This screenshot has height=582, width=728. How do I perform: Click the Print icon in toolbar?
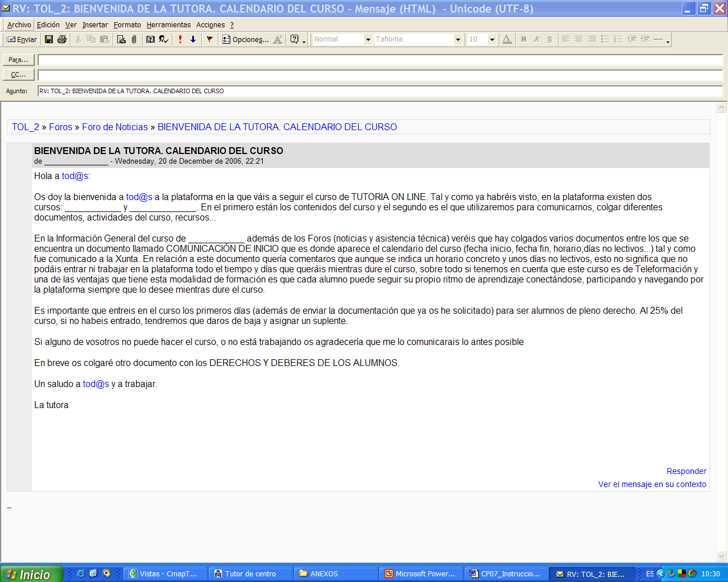[x=62, y=39]
